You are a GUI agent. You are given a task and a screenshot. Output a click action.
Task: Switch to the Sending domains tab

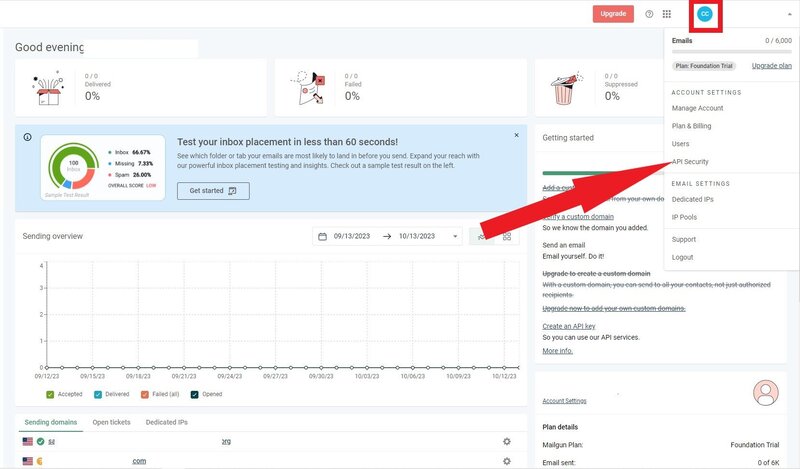pos(51,422)
